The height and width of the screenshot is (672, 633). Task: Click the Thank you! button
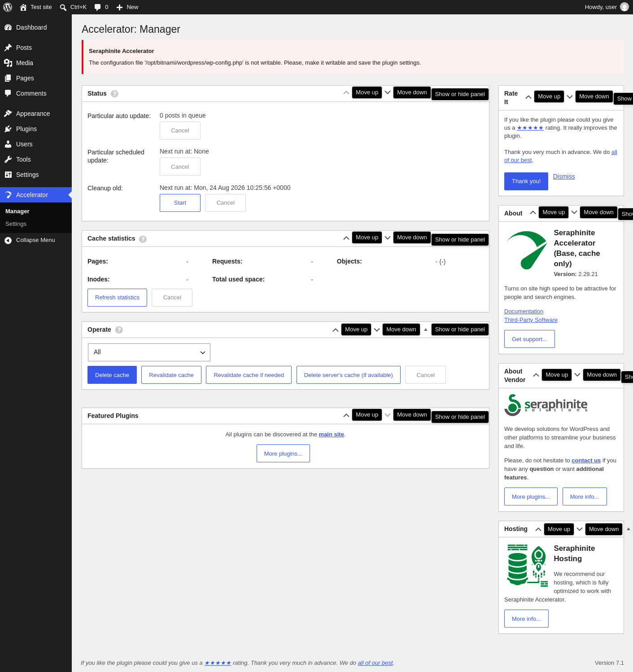pyautogui.click(x=526, y=181)
